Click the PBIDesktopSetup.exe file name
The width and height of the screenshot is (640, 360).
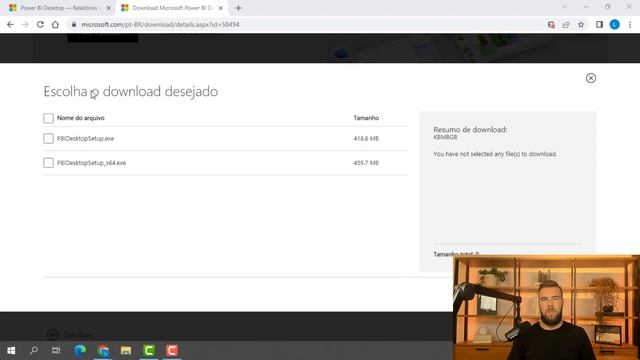[x=85, y=138]
